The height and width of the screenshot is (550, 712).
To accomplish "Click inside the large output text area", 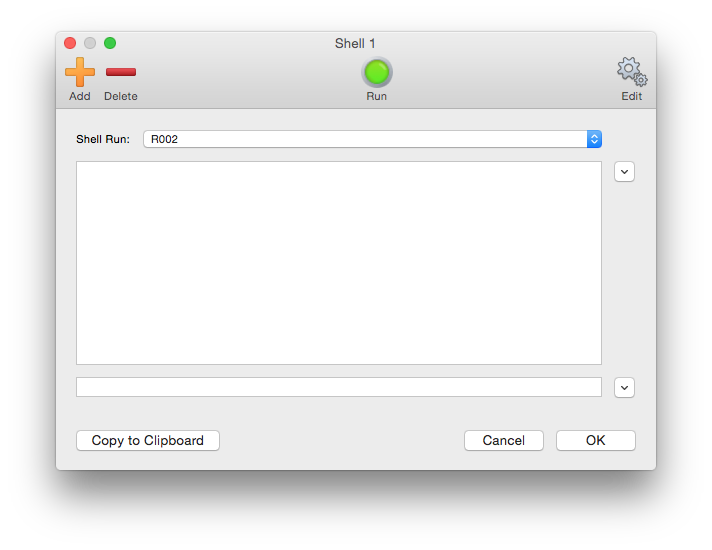I will click(x=339, y=263).
